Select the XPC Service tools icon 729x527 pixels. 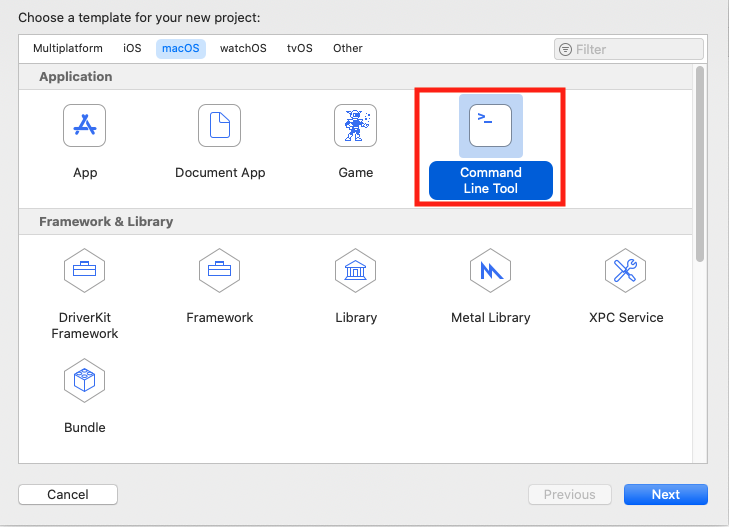(625, 270)
